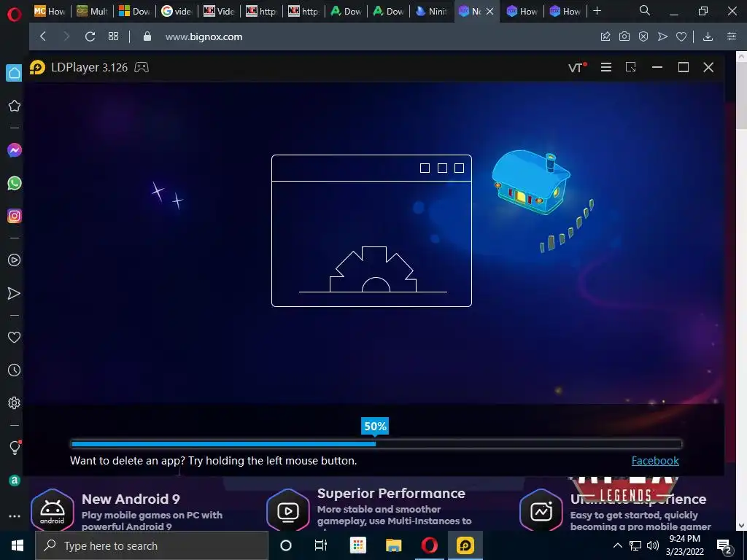Click the Superior Performance play icon
Image resolution: width=747 pixels, height=560 pixels.
pyautogui.click(x=287, y=511)
